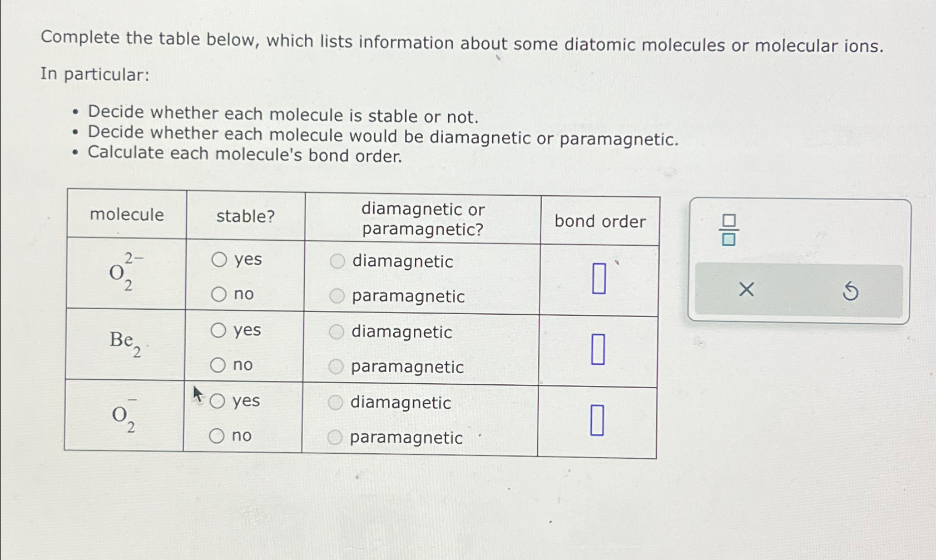Viewport: 936px width, 560px height.
Task: Click the X clear-answer icon
Action: (748, 290)
